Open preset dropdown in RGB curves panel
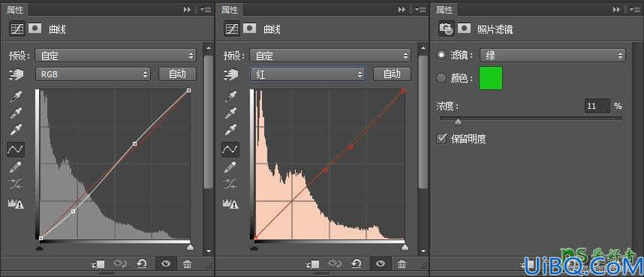Image resolution: width=644 pixels, height=277 pixels. 116,56
